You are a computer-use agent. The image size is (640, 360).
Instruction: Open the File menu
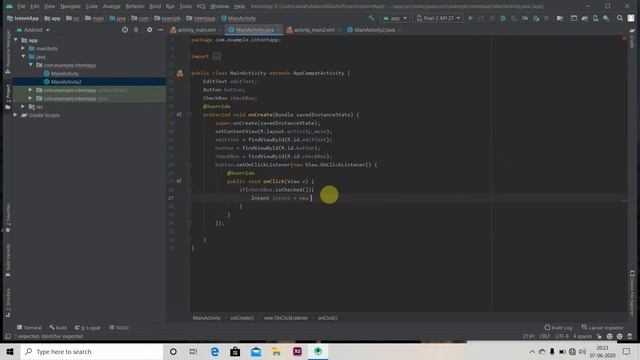tap(21, 7)
